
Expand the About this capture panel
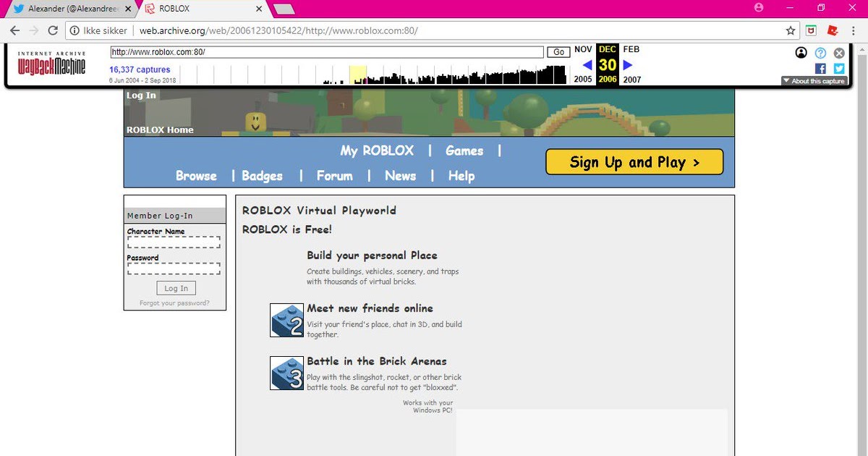(x=814, y=81)
